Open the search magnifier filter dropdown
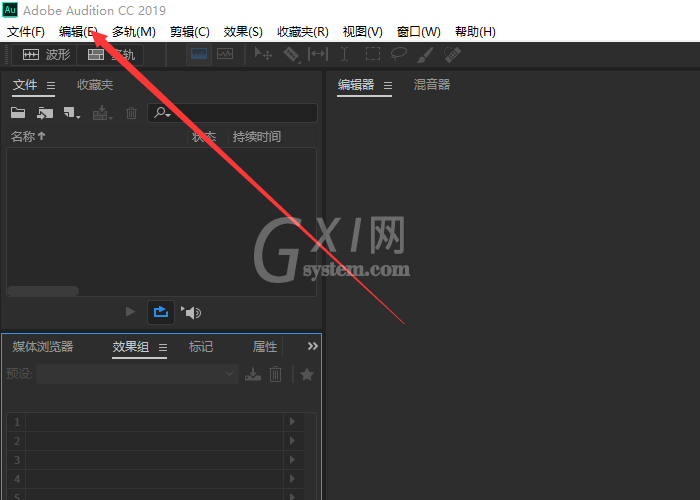Image resolution: width=700 pixels, height=500 pixels. [x=162, y=113]
